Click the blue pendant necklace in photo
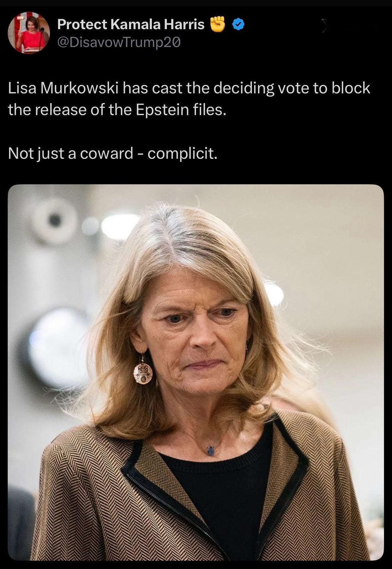 tap(210, 451)
